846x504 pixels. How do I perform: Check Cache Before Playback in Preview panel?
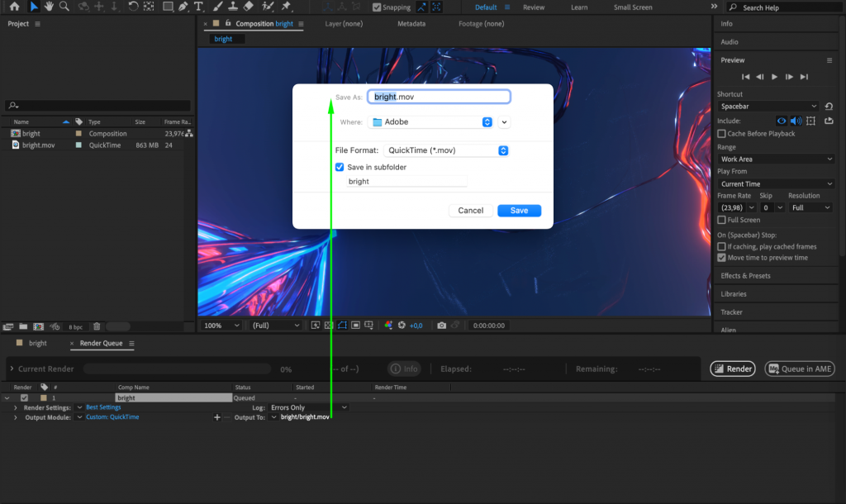click(x=722, y=134)
